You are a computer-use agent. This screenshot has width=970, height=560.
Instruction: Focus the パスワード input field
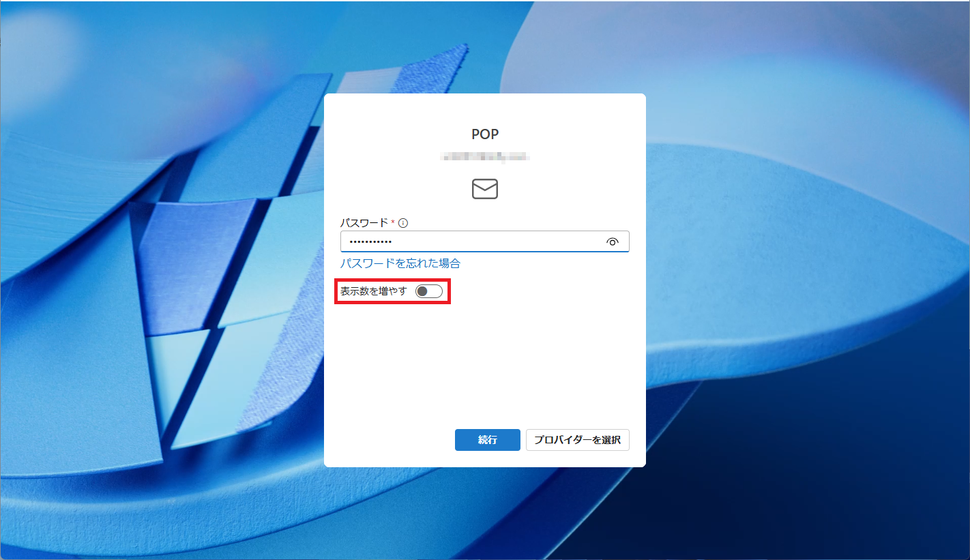tap(485, 241)
